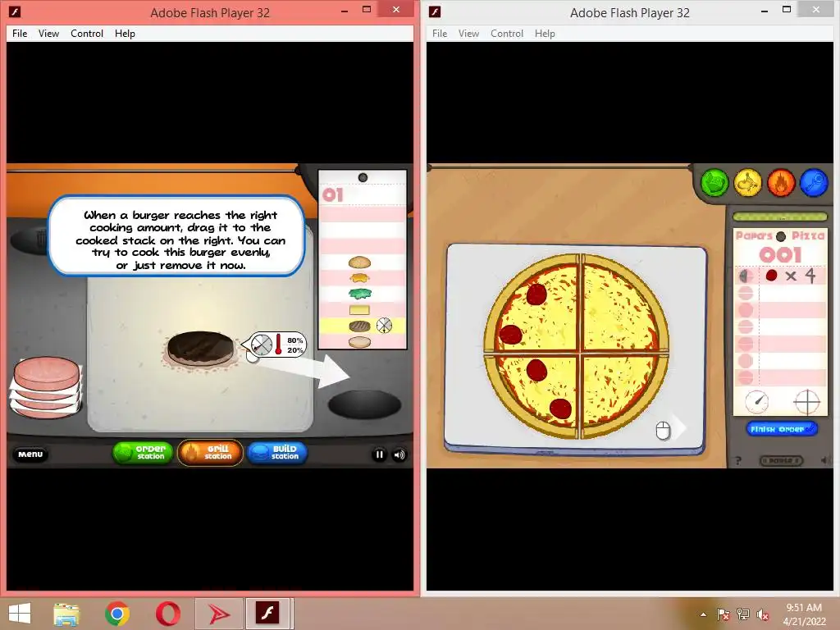Open File menu in left Flash Player
840x630 pixels.
click(x=20, y=33)
